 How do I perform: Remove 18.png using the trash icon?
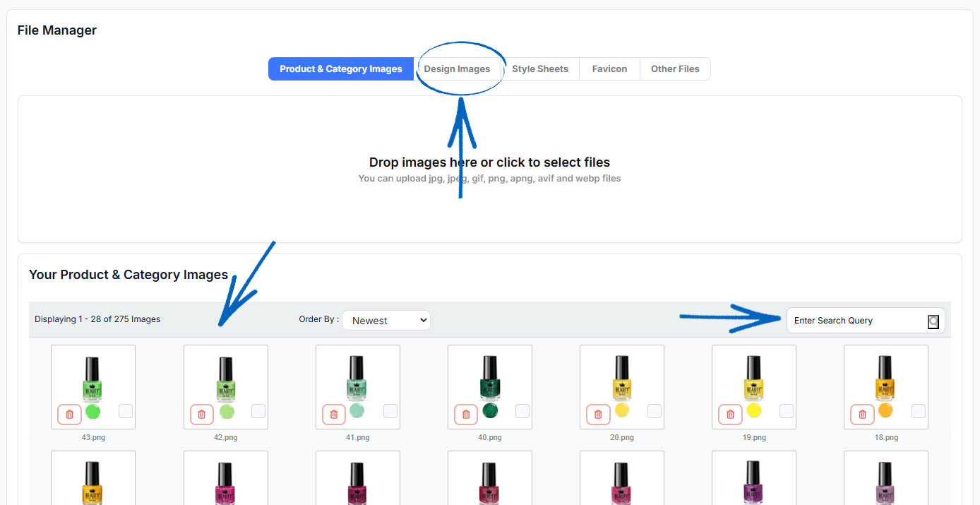[x=862, y=415]
